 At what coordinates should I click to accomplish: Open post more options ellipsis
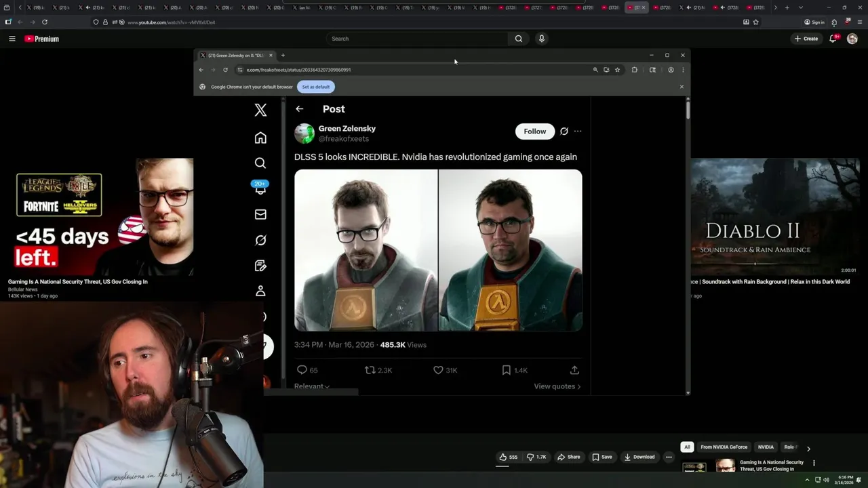coord(578,131)
